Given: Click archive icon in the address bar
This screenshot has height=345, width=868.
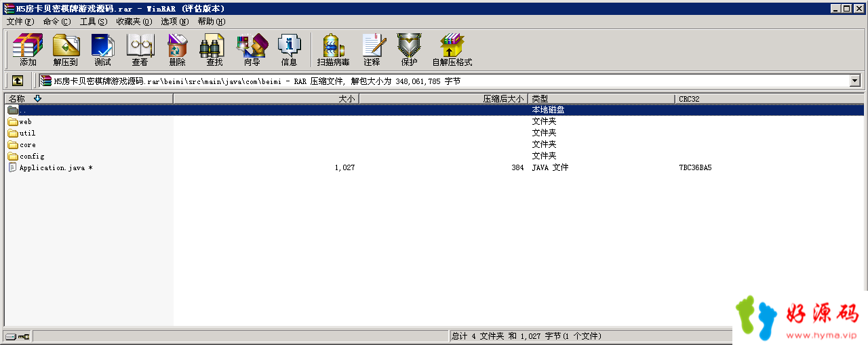Looking at the screenshot, I should (x=46, y=81).
